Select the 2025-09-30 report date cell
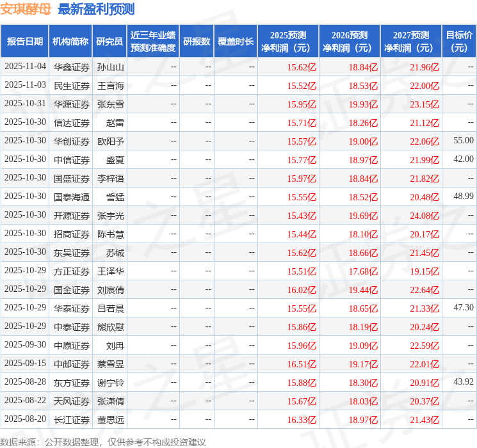Screen dimensions: 477x448 point(25,345)
